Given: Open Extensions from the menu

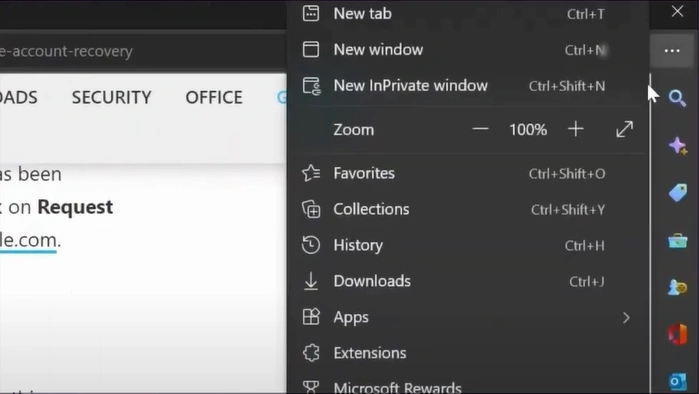Looking at the screenshot, I should coord(468,353).
